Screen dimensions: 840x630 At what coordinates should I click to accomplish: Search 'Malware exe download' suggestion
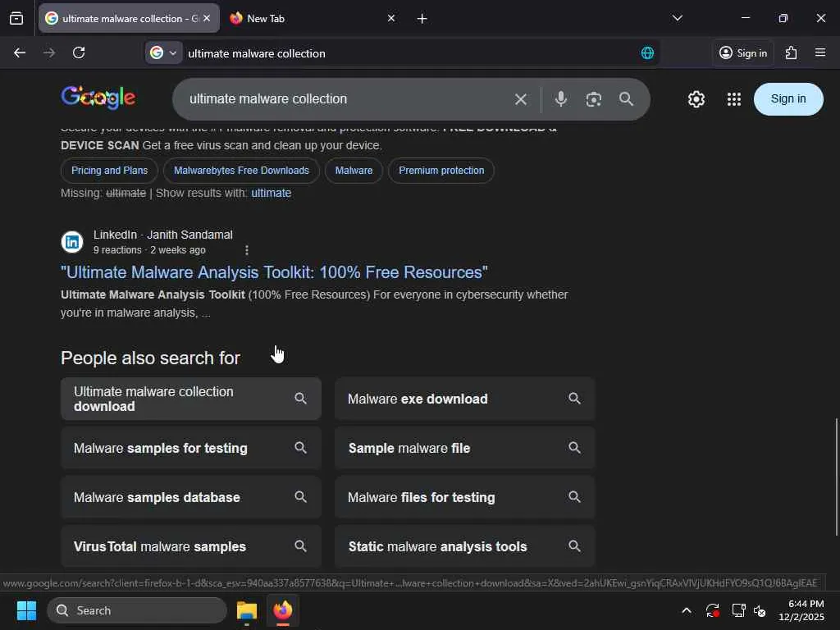pyautogui.click(x=464, y=399)
